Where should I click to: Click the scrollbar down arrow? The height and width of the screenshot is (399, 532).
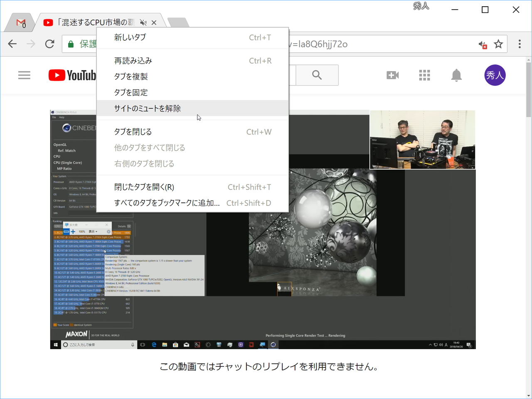[529, 396]
